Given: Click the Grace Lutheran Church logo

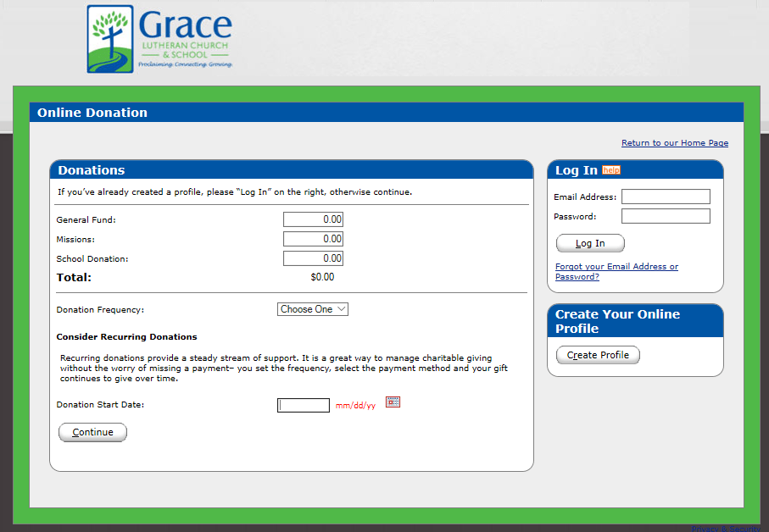Looking at the screenshot, I should point(159,39).
